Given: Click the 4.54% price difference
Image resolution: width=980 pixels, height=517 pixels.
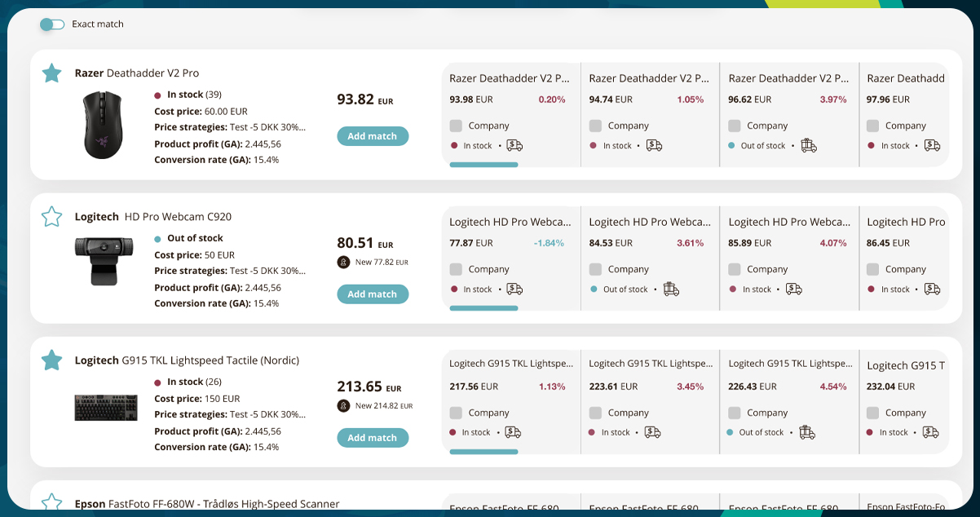Looking at the screenshot, I should (833, 387).
